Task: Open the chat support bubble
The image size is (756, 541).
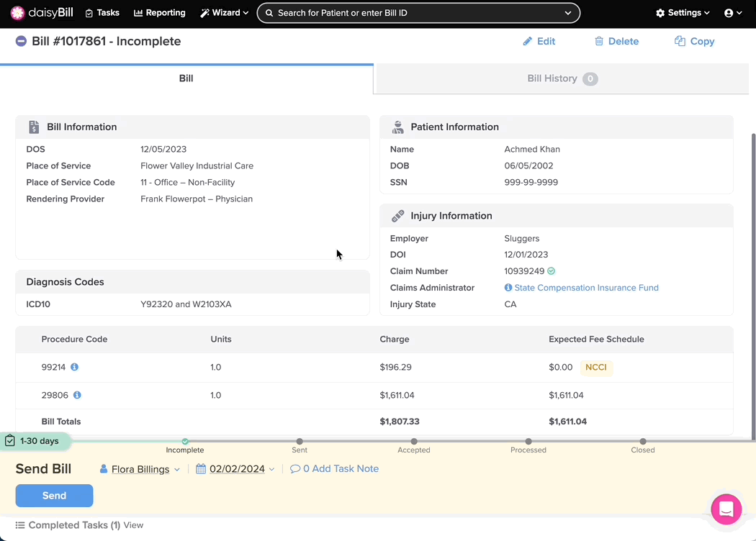Action: [x=726, y=509]
